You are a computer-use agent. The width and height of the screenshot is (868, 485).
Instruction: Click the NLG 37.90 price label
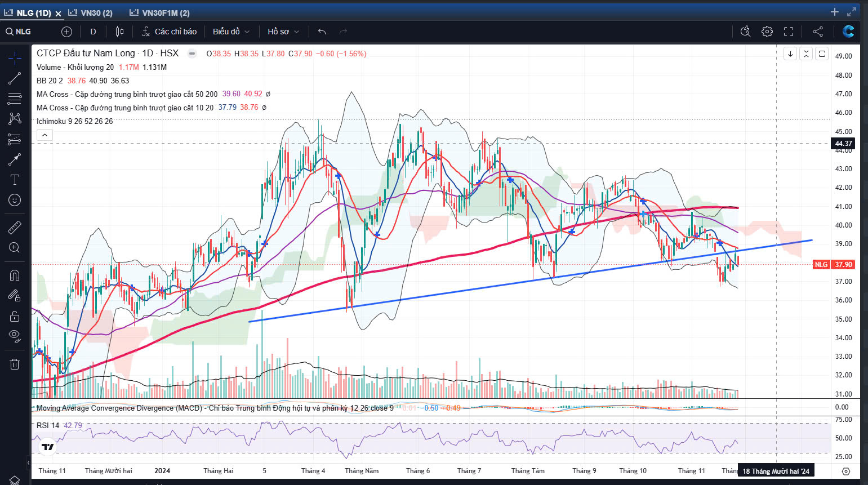(834, 264)
